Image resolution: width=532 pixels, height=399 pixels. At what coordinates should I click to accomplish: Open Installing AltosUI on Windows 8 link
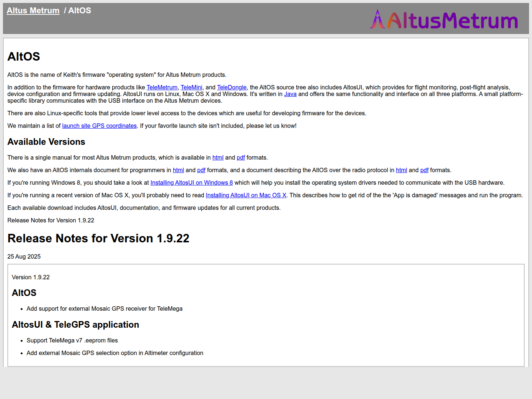(x=192, y=183)
